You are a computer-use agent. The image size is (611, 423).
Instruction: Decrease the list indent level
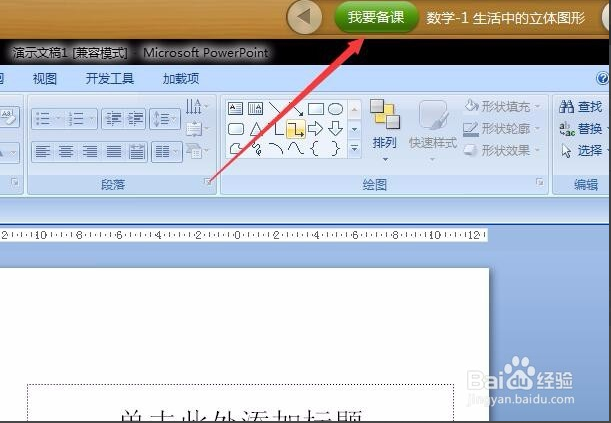point(113,118)
